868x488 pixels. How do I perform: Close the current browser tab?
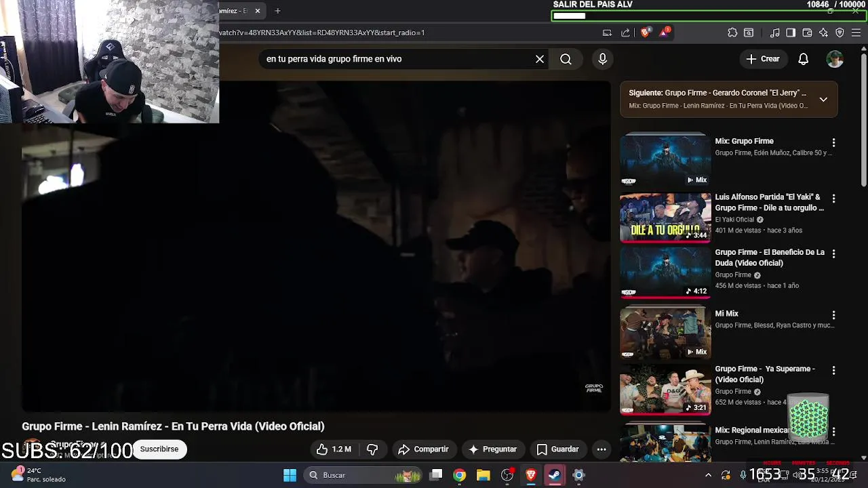258,11
